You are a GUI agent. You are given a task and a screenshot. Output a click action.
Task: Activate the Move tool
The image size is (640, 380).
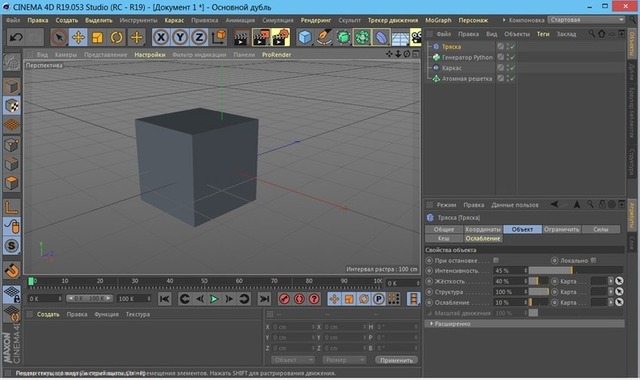point(78,38)
